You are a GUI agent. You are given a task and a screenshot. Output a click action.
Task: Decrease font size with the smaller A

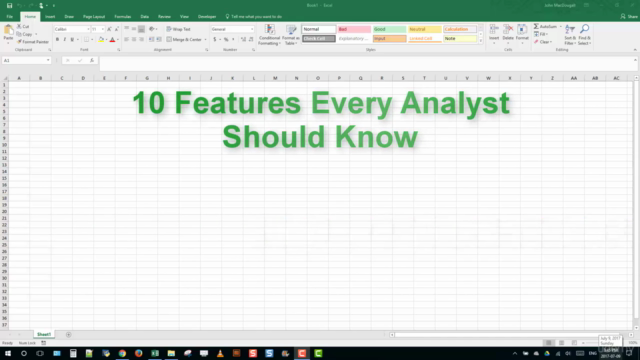pyautogui.click(x=116, y=29)
